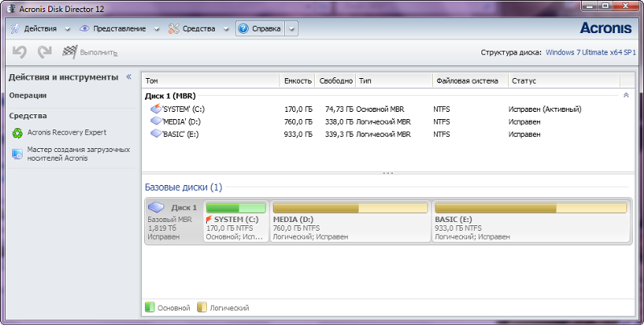Open the Справка help menu

[266, 29]
